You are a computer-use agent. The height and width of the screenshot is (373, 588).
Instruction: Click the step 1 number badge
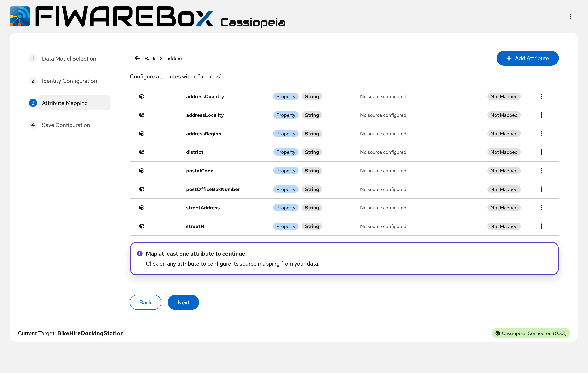coord(33,58)
